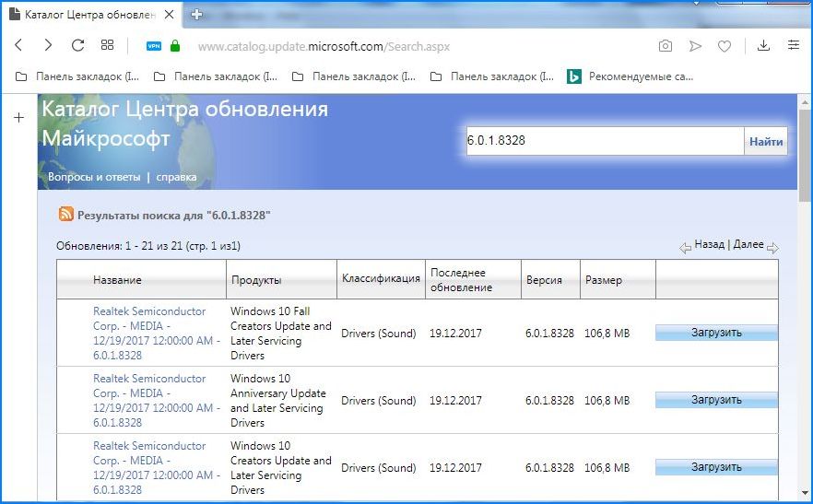Screen dimensions: 813x504
Task: Open the first Панель закладок bookmark folder
Action: tap(77, 76)
